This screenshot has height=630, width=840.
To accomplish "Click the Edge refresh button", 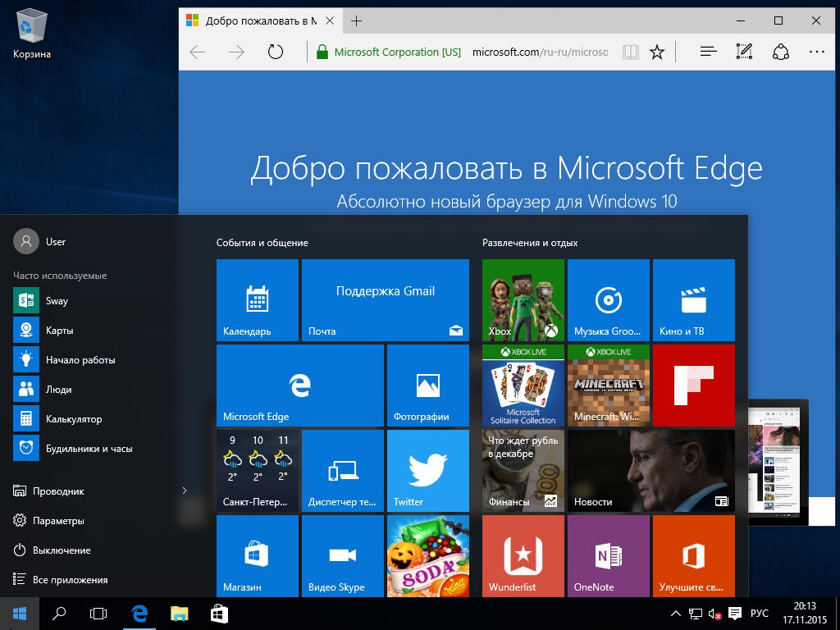I will point(276,52).
